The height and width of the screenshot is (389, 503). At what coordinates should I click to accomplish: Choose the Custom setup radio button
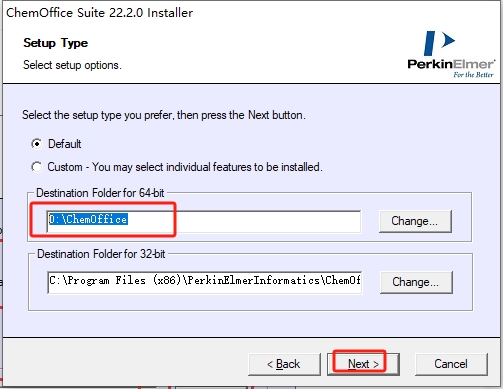tap(37, 167)
